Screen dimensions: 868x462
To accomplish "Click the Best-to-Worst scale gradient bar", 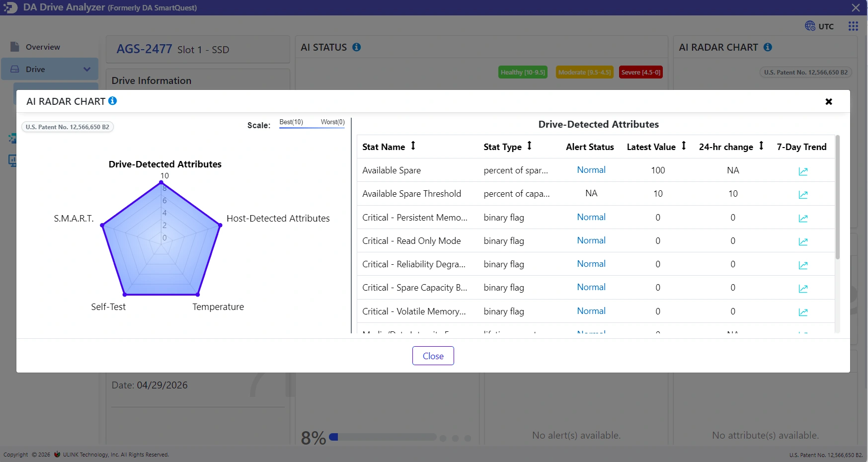I will [312, 128].
